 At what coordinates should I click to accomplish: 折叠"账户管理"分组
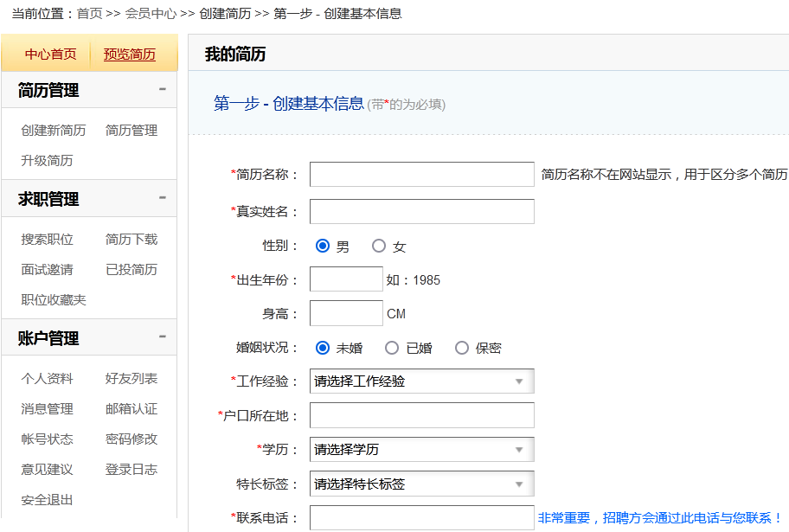164,335
